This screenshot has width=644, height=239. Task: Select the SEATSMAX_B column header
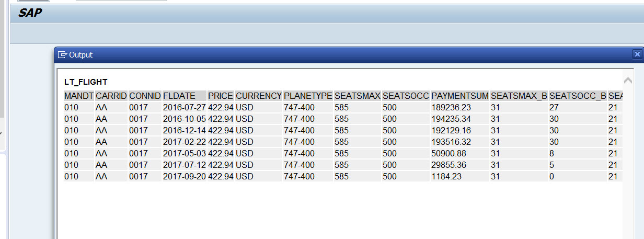point(519,96)
